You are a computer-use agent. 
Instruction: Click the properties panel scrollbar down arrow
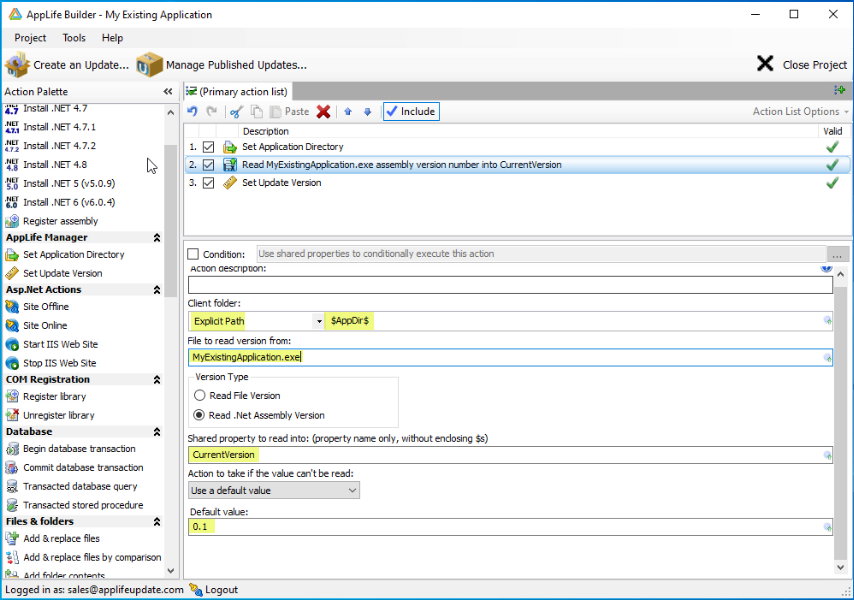pyautogui.click(x=840, y=567)
